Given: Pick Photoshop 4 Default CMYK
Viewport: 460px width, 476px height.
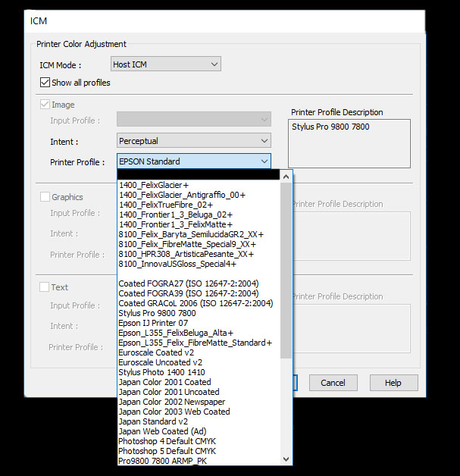Looking at the screenshot, I should point(199,441).
